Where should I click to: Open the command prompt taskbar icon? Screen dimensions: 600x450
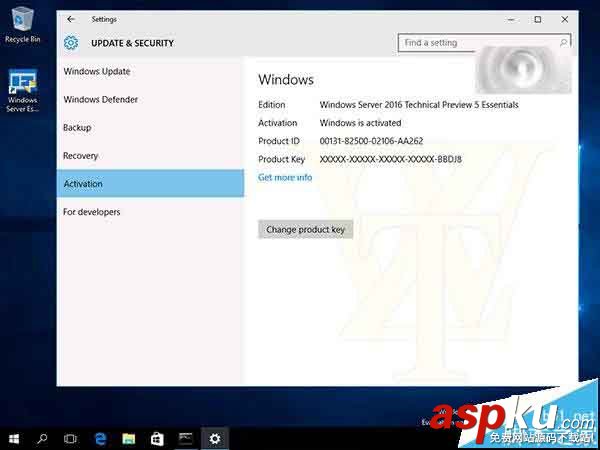coord(186,439)
